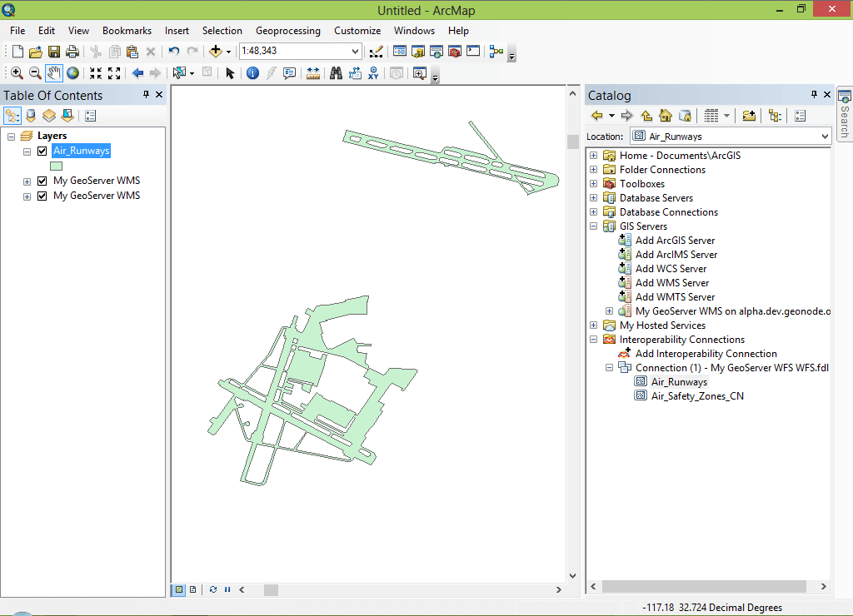Image resolution: width=853 pixels, height=616 pixels.
Task: Select the Measure ruler tool
Action: click(x=313, y=73)
